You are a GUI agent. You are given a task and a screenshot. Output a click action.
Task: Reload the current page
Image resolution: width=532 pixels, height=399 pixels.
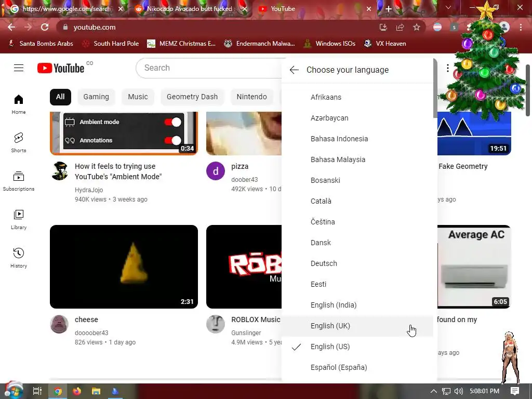coord(45,27)
